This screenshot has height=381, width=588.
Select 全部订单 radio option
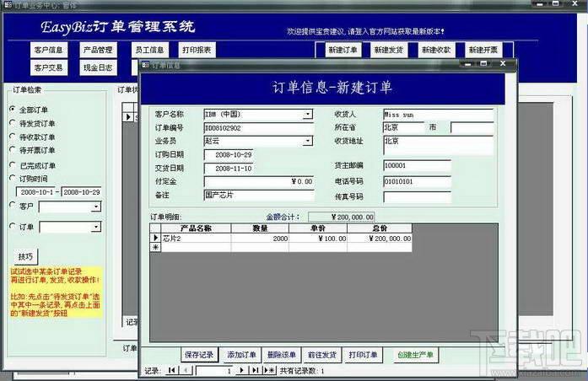13,110
